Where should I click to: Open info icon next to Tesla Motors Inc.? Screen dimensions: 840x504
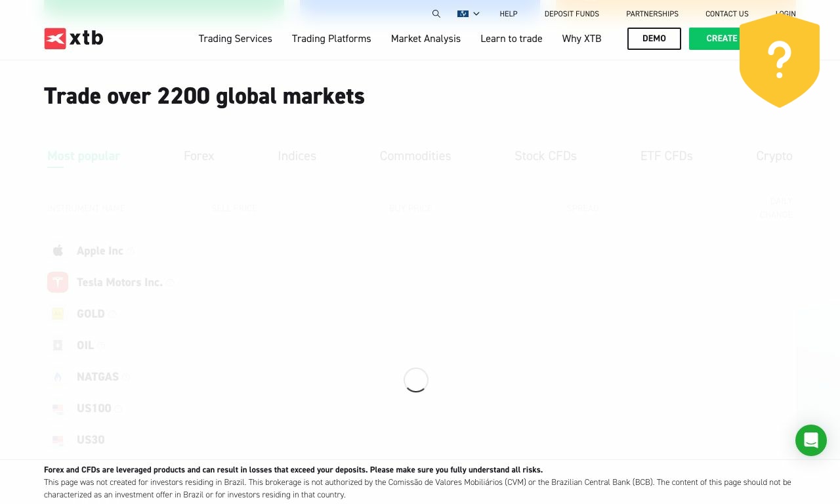coord(170,282)
